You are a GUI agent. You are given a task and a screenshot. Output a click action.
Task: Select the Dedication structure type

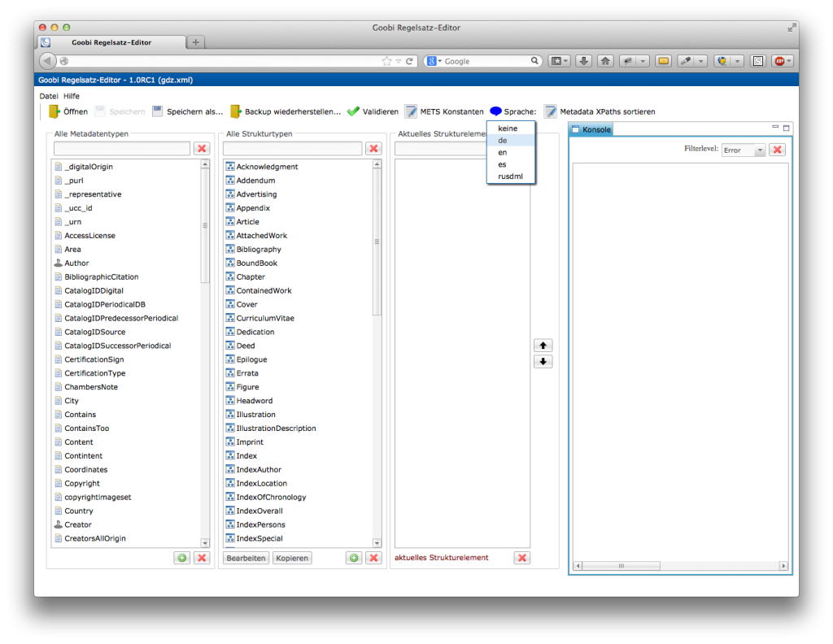[255, 333]
